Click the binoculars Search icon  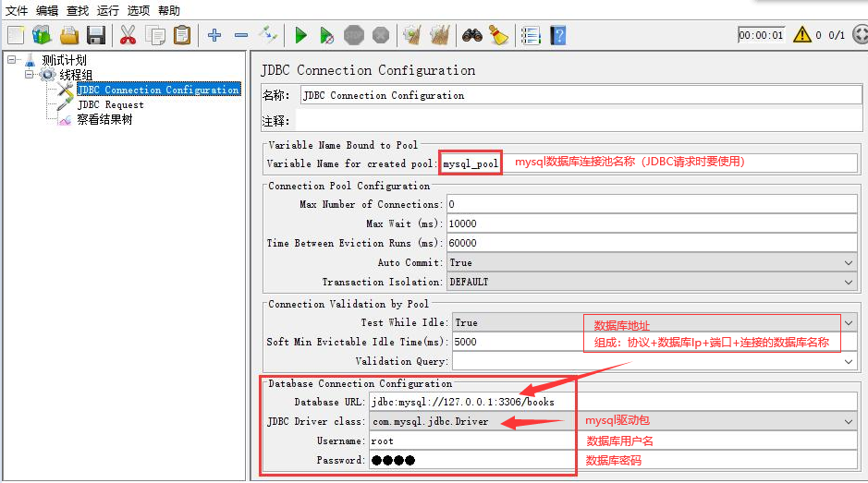472,36
